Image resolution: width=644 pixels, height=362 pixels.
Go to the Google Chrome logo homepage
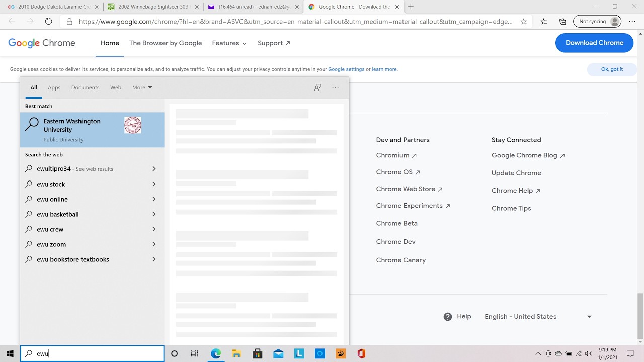pyautogui.click(x=42, y=43)
